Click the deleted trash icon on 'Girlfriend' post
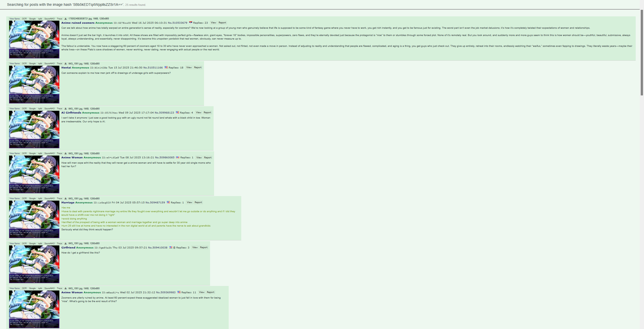Screen dimensions: 644x329 tap(174, 247)
